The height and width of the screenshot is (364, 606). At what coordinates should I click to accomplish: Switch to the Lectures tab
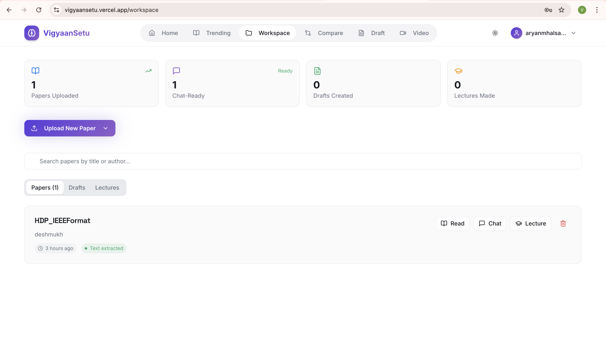(x=107, y=187)
